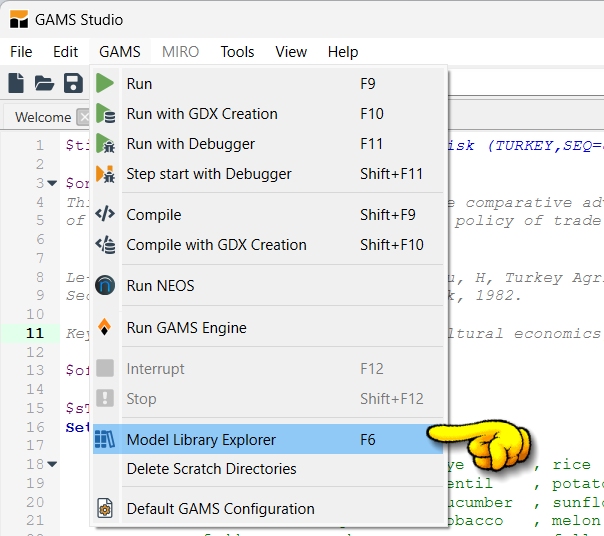Open the Tools menu
The width and height of the screenshot is (604, 536).
tap(237, 52)
